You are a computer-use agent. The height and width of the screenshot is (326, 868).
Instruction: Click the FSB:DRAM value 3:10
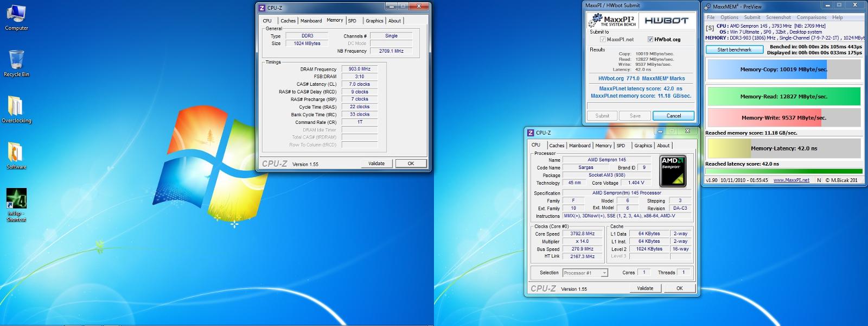coord(359,77)
